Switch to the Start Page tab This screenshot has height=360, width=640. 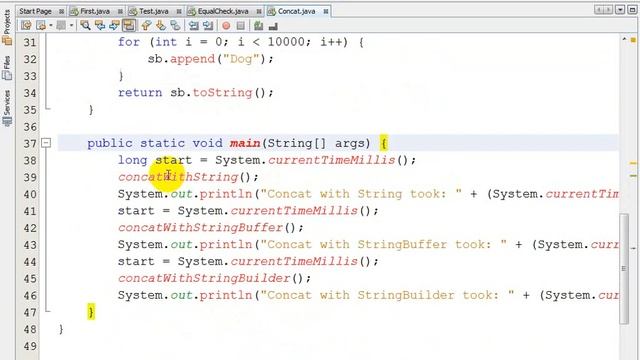click(36, 11)
